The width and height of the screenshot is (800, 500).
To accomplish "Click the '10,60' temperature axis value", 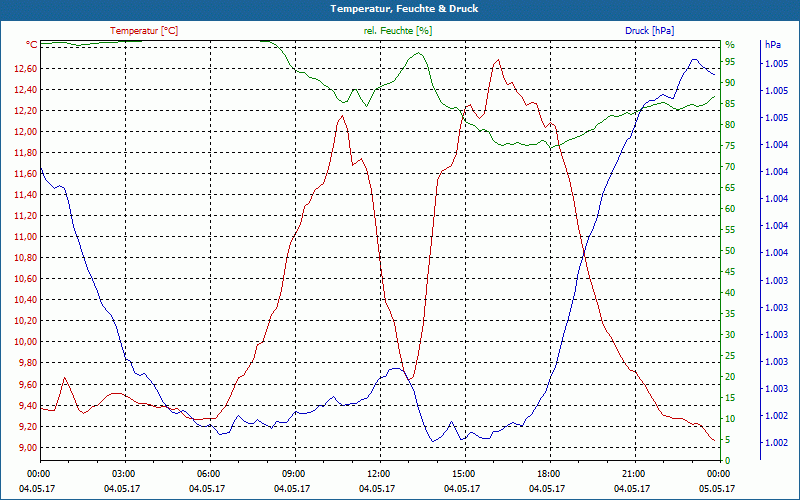I will point(24,279).
